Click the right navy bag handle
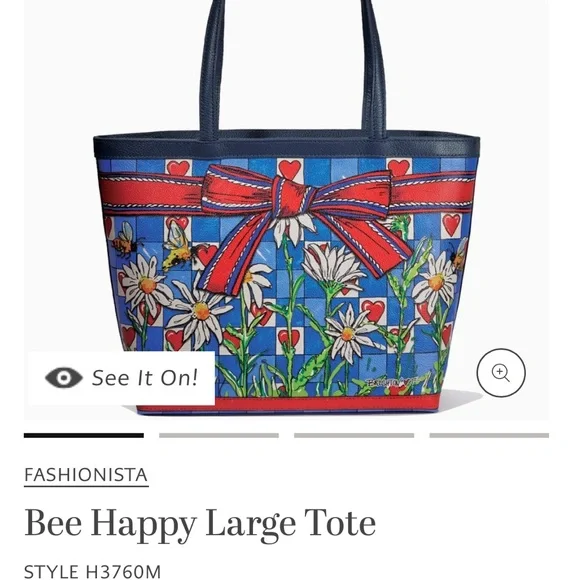Viewport: 580px width, 580px height. pyautogui.click(x=374, y=69)
